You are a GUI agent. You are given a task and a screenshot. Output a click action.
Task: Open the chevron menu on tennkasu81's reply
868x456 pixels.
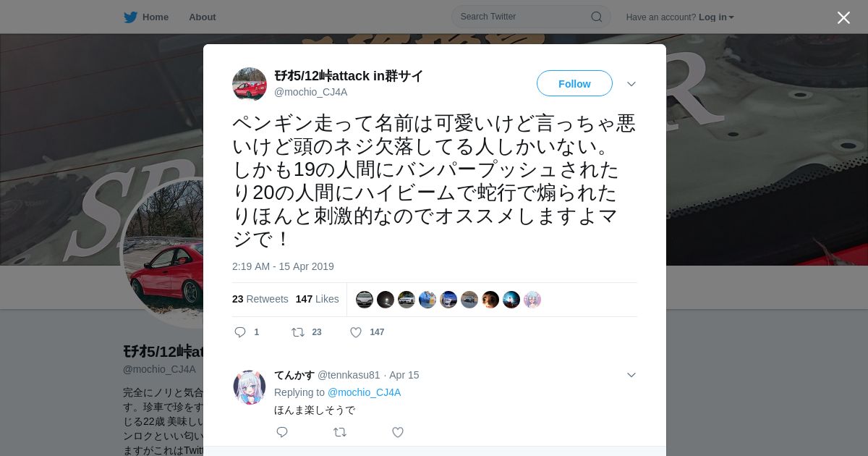point(631,375)
